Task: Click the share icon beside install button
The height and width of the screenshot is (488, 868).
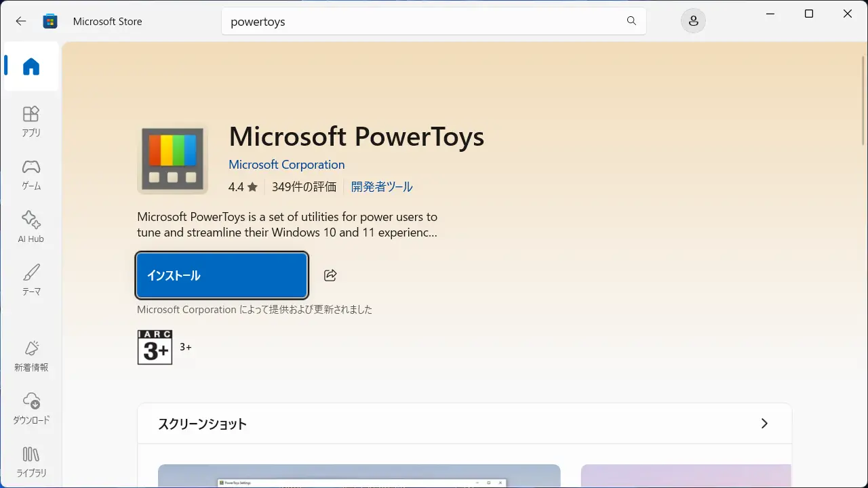Action: pos(330,275)
